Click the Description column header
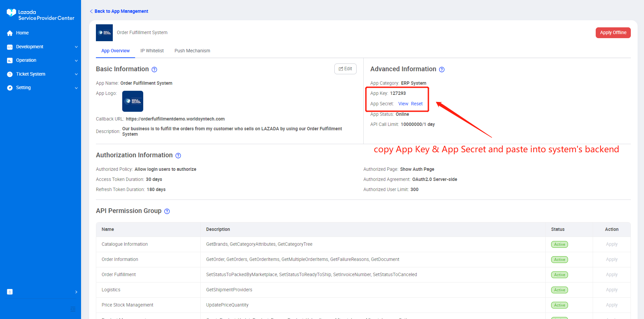This screenshot has width=644, height=319. [x=218, y=230]
